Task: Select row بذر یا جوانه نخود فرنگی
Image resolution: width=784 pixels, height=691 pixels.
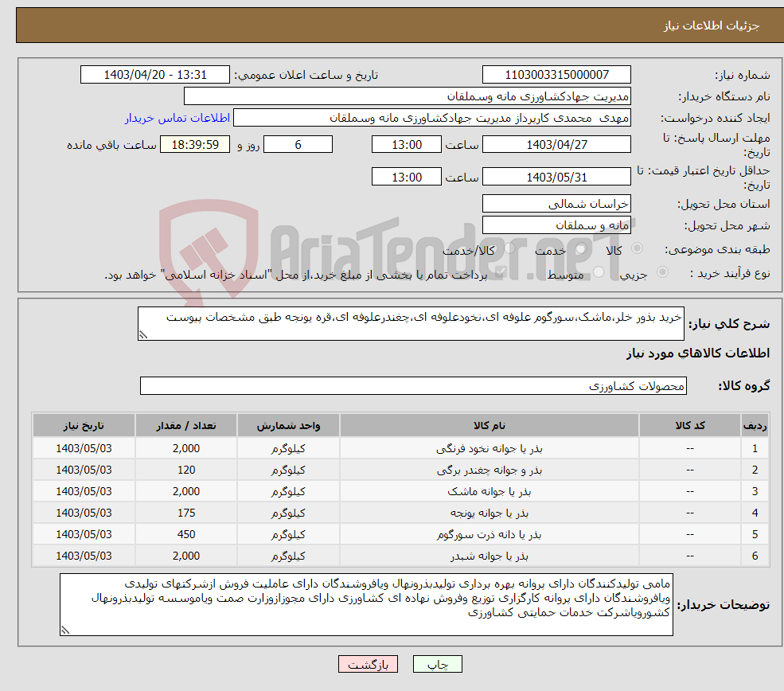Action: (x=401, y=448)
